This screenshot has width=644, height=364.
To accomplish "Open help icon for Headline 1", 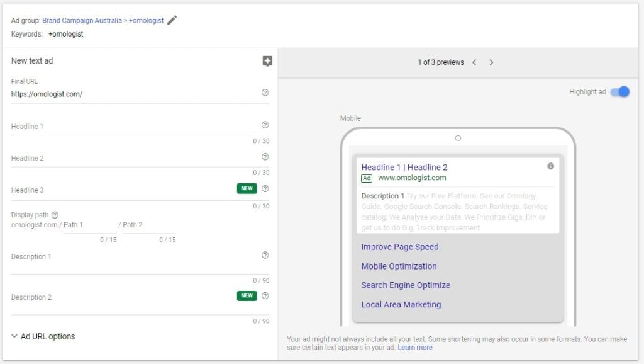I will point(265,125).
